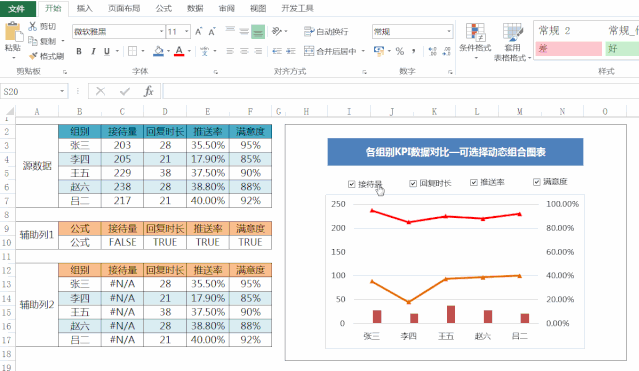Click the Copy icon
Viewport: 639px width, 371px height.
[33, 41]
